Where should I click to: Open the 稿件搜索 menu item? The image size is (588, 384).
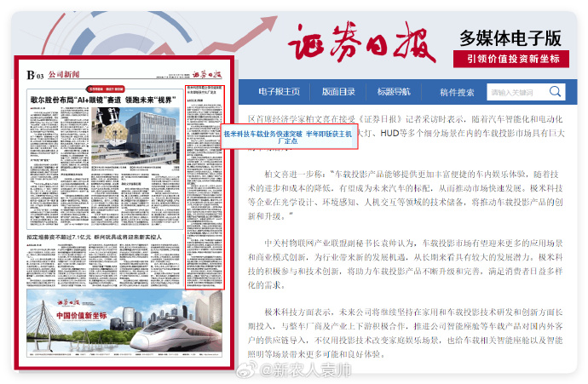coord(457,92)
